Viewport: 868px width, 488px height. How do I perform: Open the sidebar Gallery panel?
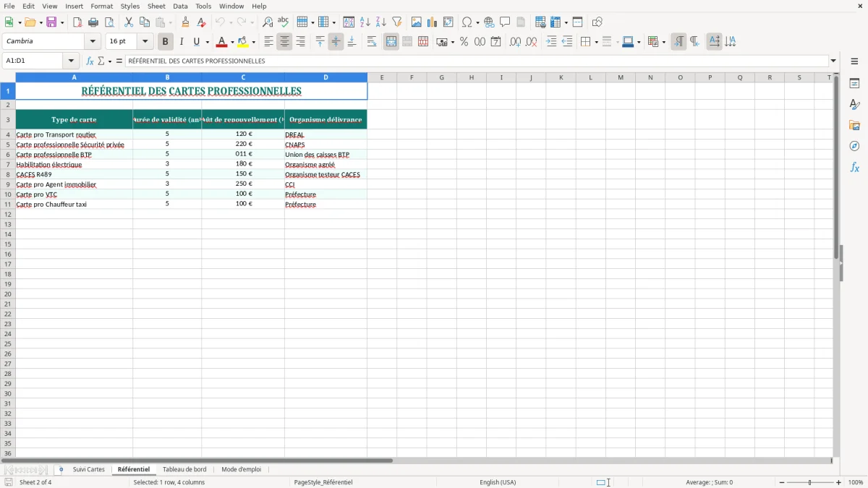(854, 126)
